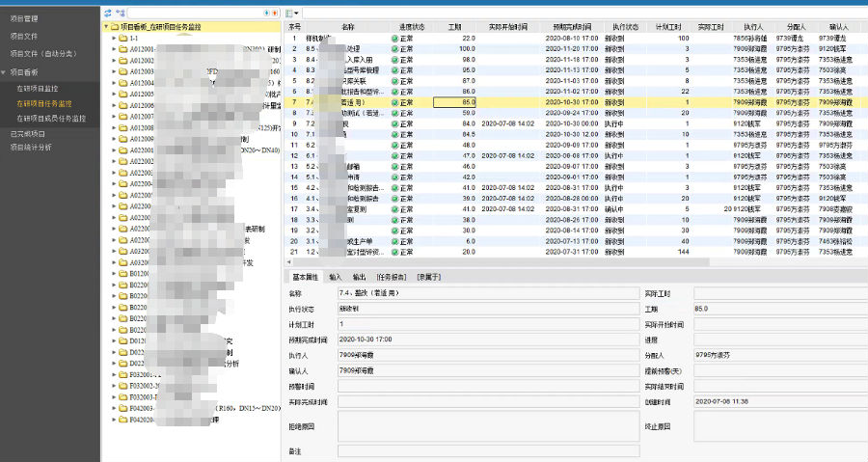Image resolution: width=868 pixels, height=462 pixels.
Task: Click the 备注 input field
Action: (486, 450)
